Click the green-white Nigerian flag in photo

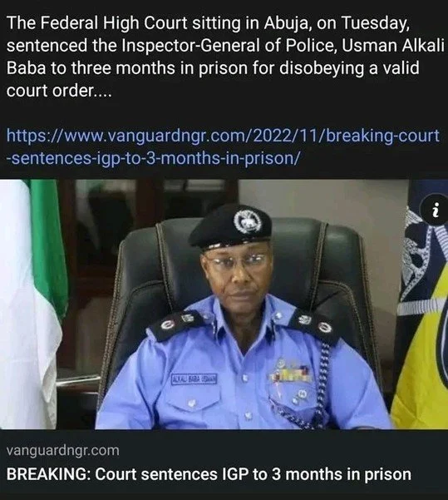[x=33, y=303]
